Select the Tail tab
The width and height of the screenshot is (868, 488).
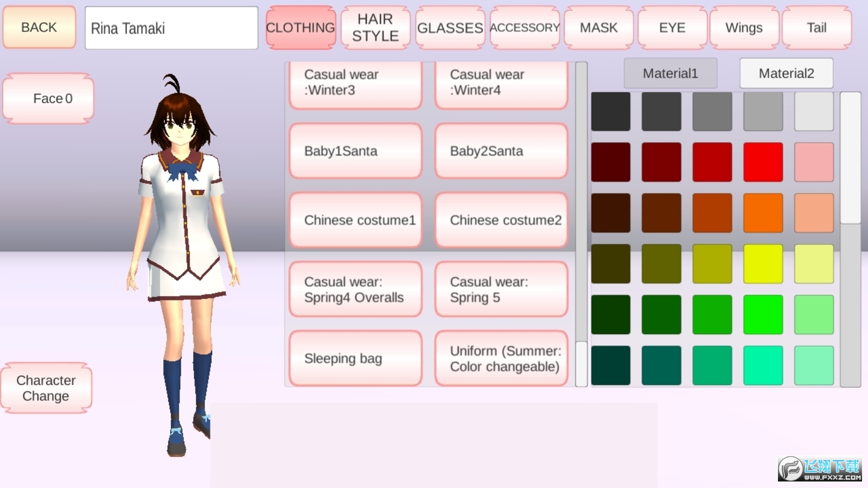(815, 27)
